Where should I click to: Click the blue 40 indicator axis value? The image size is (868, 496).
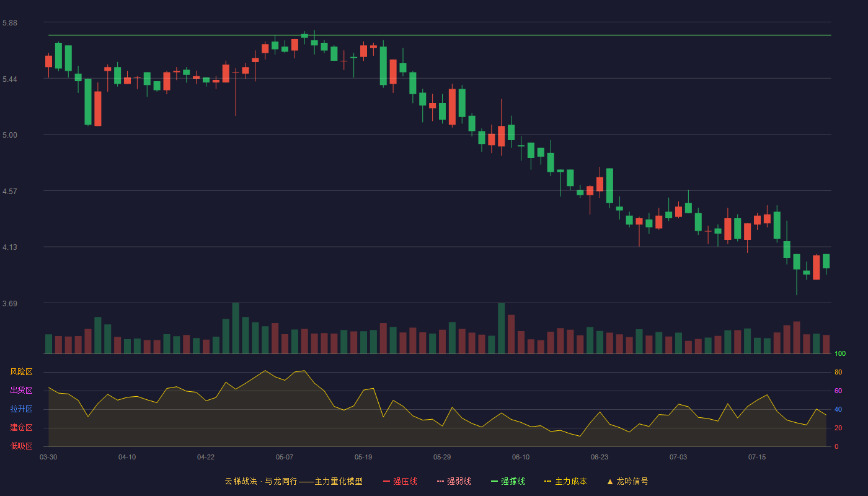point(838,409)
